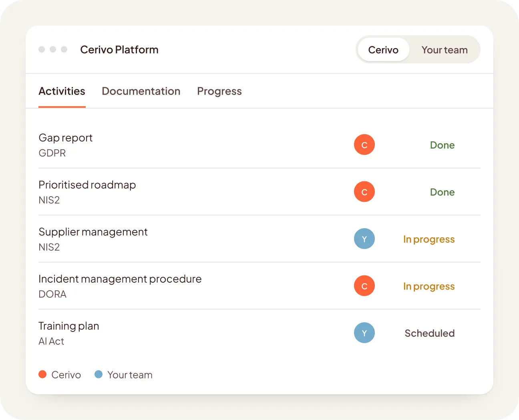The height and width of the screenshot is (420, 519).
Task: Click the Done status for Prioritised roadmap
Action: 442,192
